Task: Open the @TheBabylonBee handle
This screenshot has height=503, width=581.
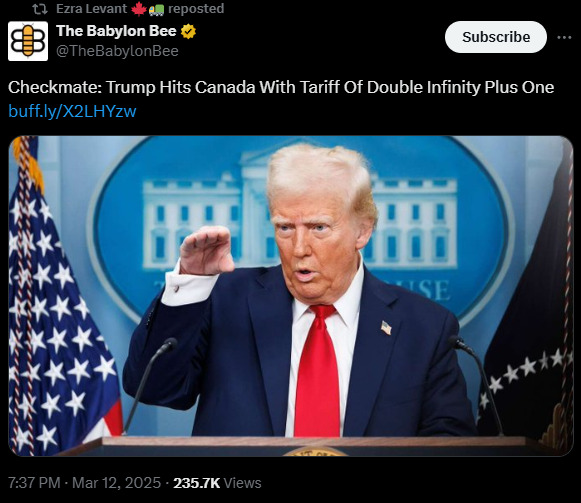Action: pyautogui.click(x=117, y=51)
